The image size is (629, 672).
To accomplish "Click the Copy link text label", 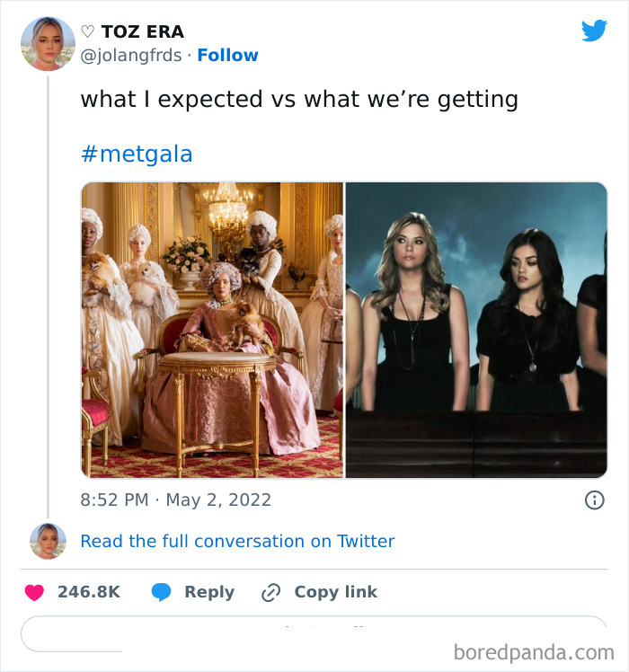I will point(335,592).
